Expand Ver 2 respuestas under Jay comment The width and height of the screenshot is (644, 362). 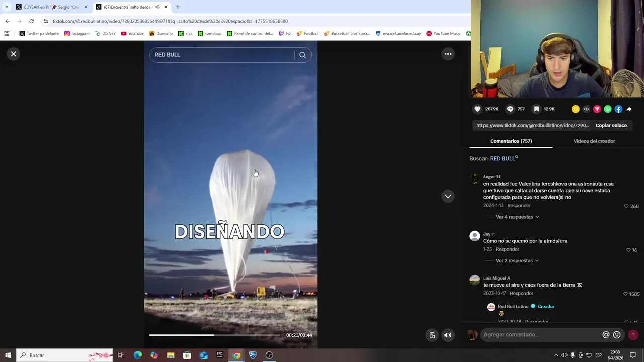tap(517, 261)
